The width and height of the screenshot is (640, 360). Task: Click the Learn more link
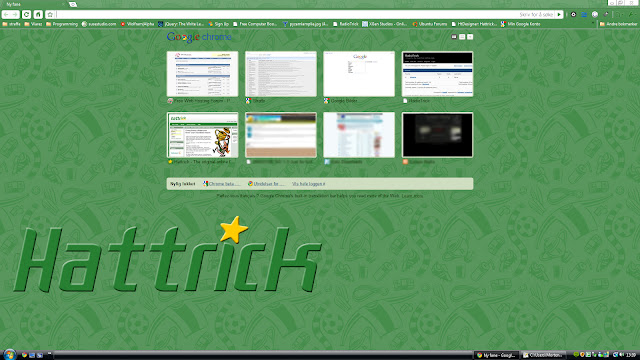tap(412, 196)
